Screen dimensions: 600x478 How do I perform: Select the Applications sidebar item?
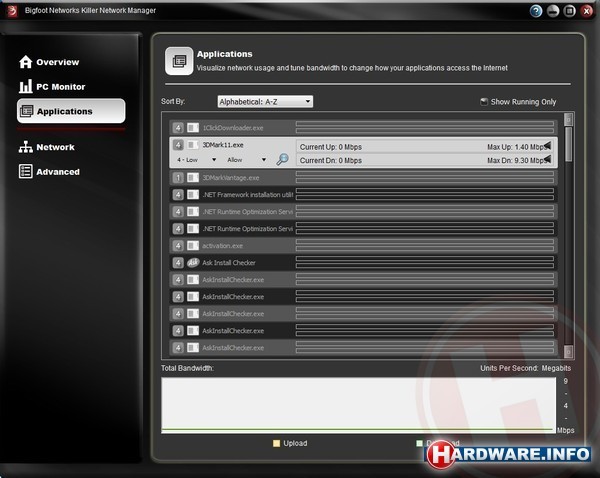[x=71, y=111]
